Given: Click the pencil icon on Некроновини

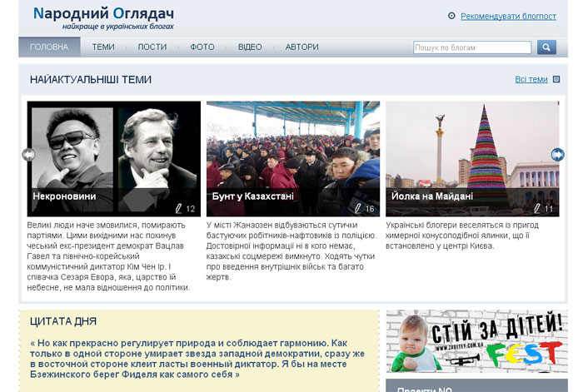Looking at the screenshot, I should click(x=178, y=208).
